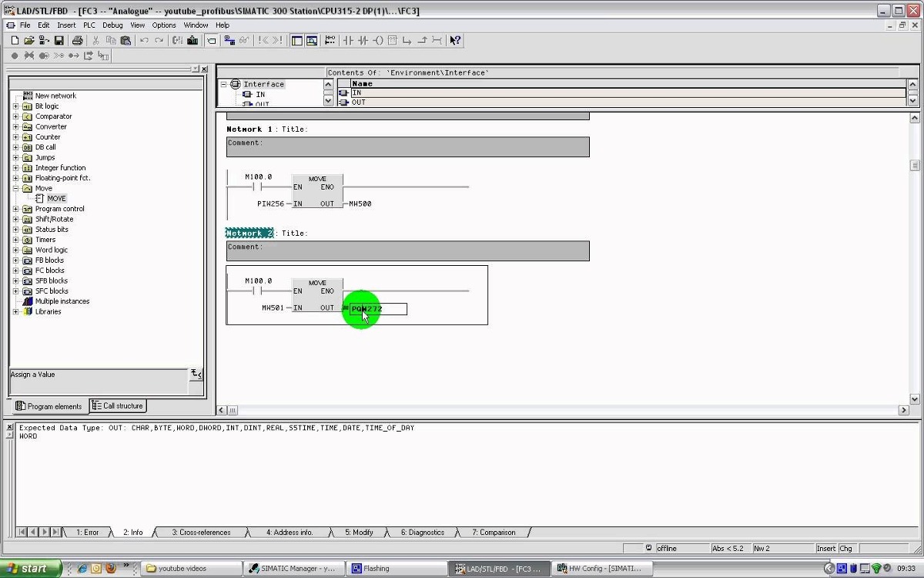Open the Flashing taskbar item

(396, 569)
